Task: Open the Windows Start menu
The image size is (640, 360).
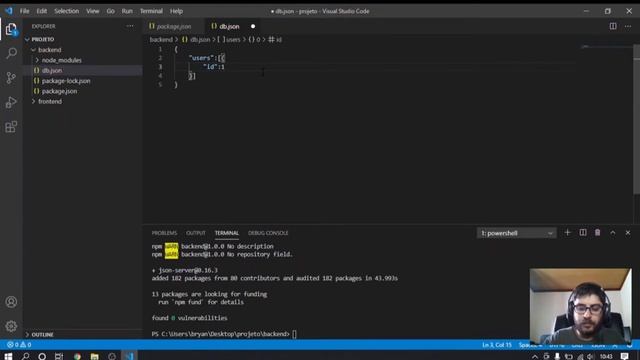Action: click(x=8, y=356)
